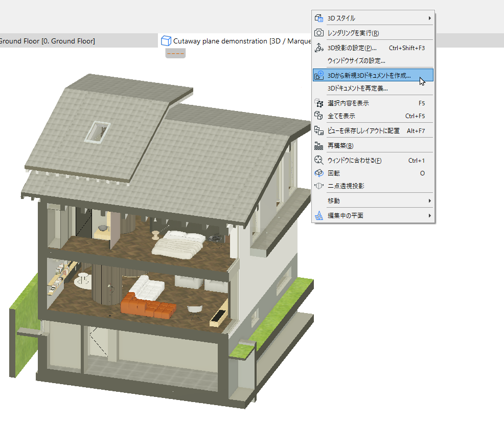Expand the 3D スタイル submenu arrow

pyautogui.click(x=430, y=18)
